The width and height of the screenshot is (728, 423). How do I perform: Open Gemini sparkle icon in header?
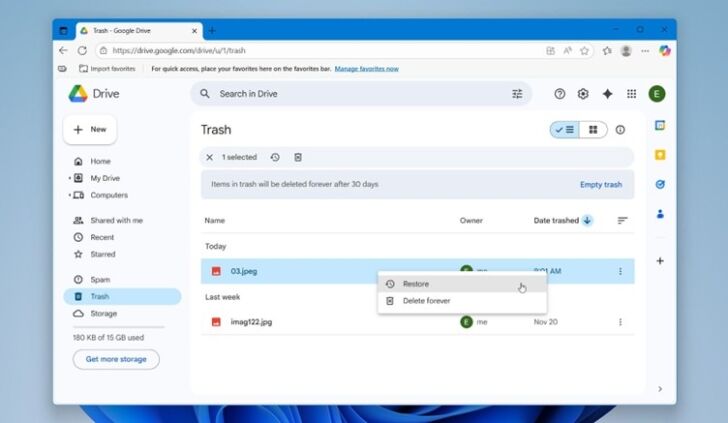(x=607, y=94)
